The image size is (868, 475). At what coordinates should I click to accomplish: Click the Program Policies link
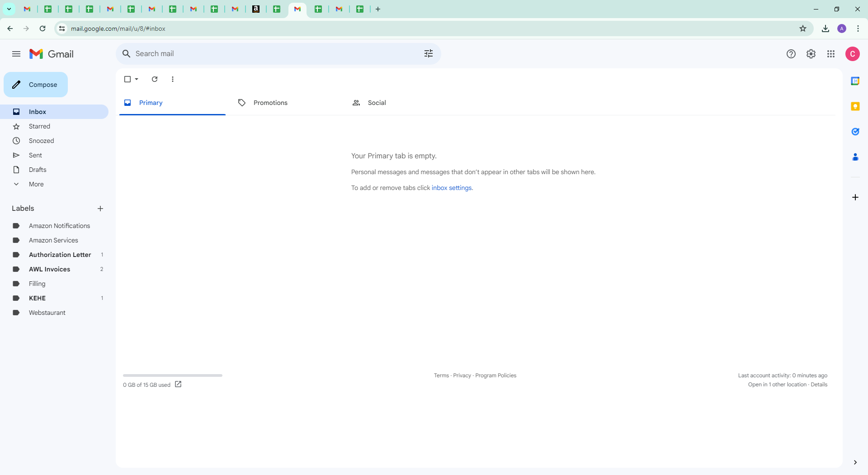pyautogui.click(x=495, y=375)
